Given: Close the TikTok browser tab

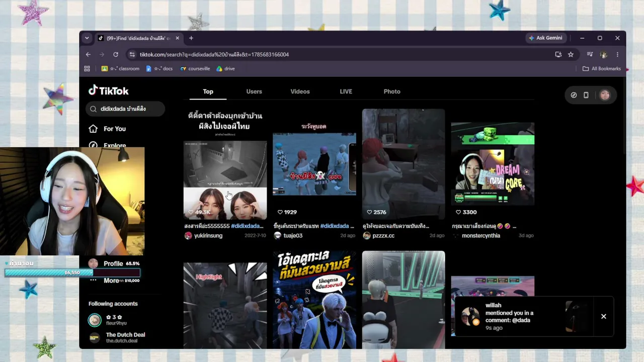Looking at the screenshot, I should [x=178, y=38].
